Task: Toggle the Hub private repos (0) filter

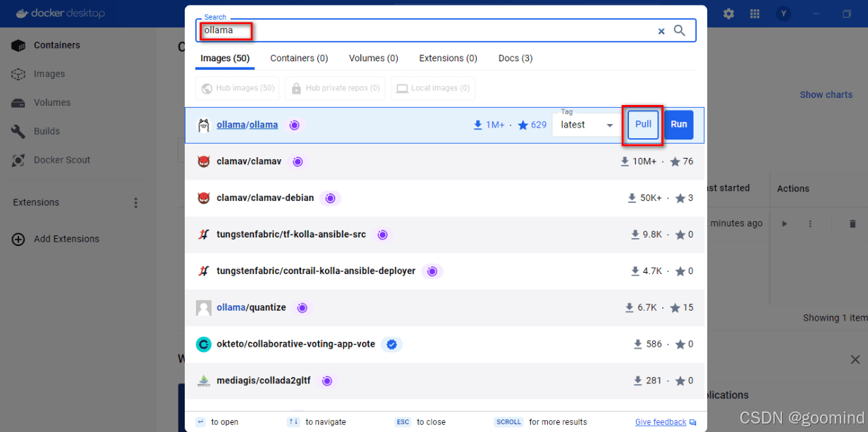Action: coord(335,88)
